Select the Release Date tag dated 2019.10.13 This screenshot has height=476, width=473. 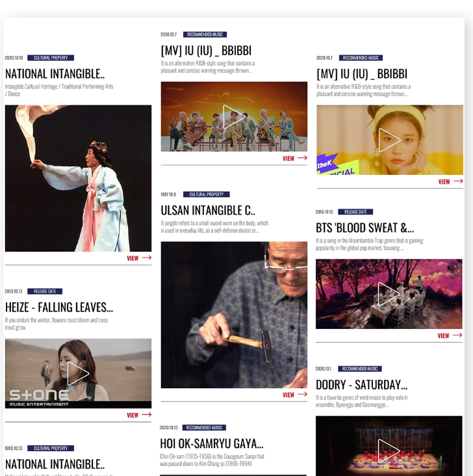click(45, 291)
